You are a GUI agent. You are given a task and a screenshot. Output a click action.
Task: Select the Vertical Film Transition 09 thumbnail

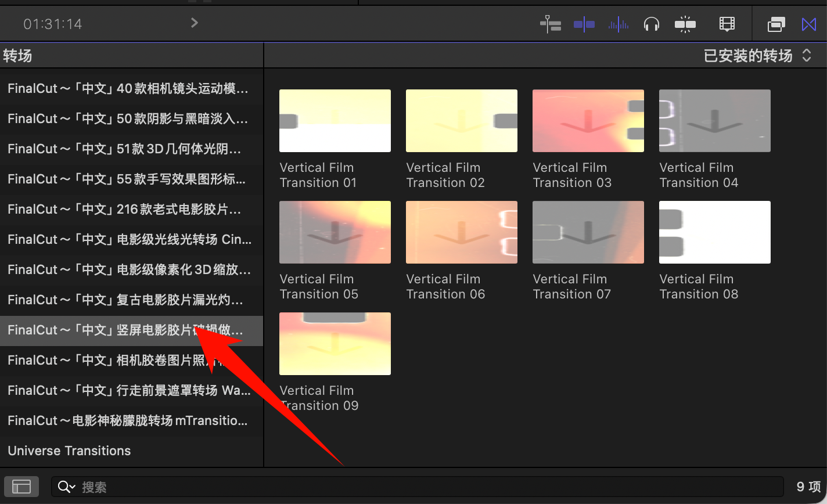335,344
